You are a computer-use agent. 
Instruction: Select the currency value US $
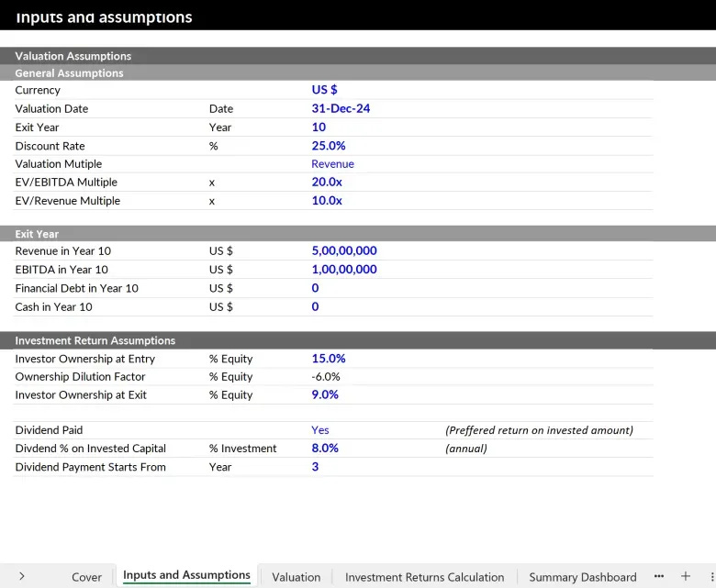click(324, 90)
